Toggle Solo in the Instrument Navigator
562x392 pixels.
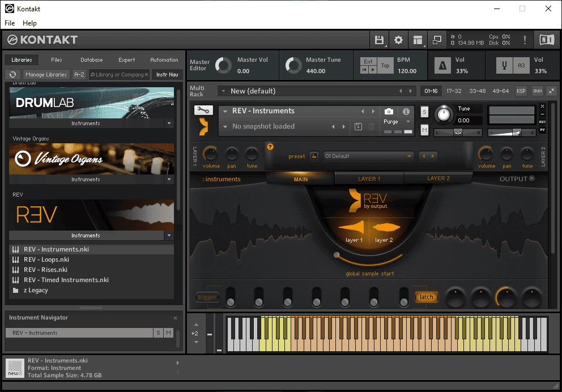tap(158, 333)
